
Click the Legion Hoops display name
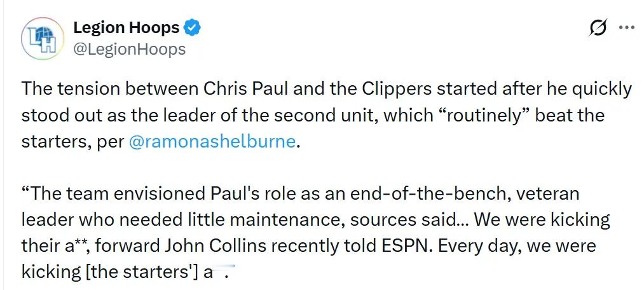click(126, 27)
